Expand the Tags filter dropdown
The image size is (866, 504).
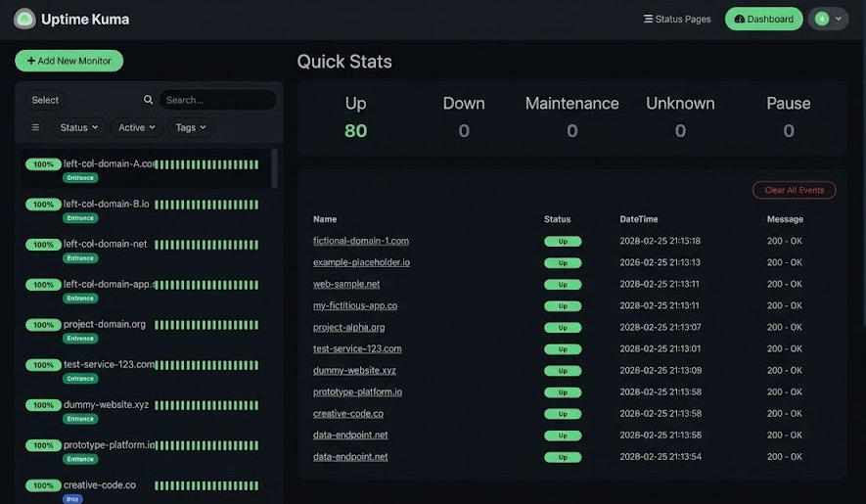pyautogui.click(x=191, y=127)
